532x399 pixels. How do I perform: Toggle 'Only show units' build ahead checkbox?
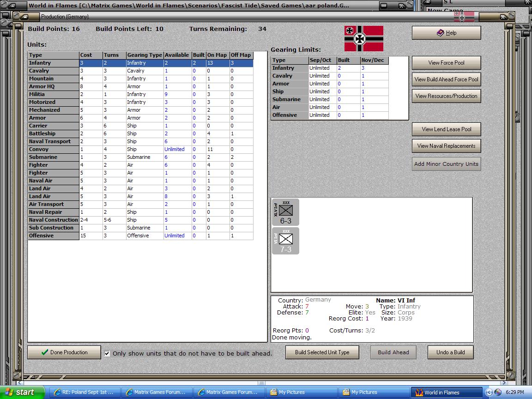[107, 353]
